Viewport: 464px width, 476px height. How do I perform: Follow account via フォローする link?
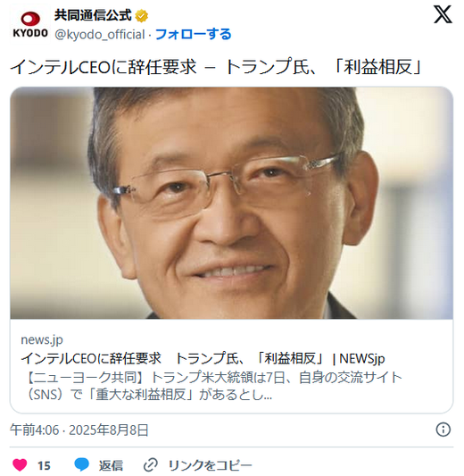194,34
